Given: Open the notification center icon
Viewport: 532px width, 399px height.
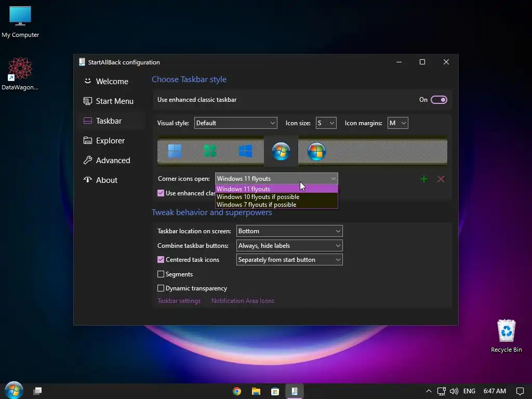Looking at the screenshot, I should [x=520, y=391].
